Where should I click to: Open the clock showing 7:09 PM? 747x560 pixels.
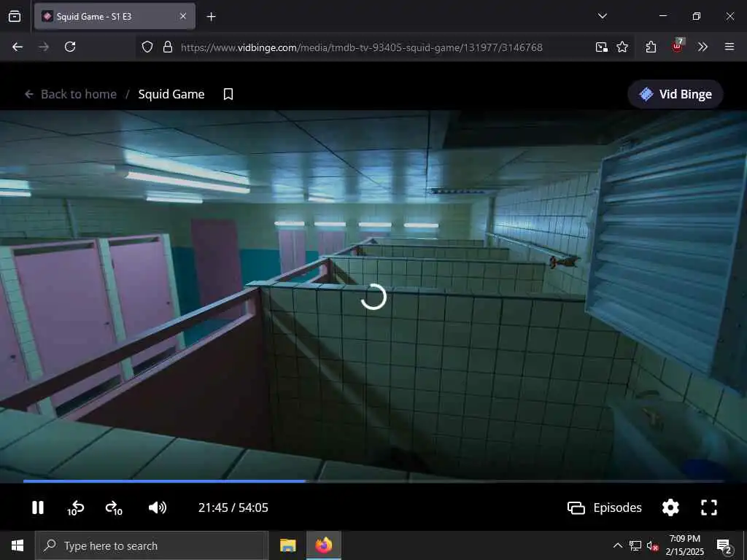tap(684, 545)
